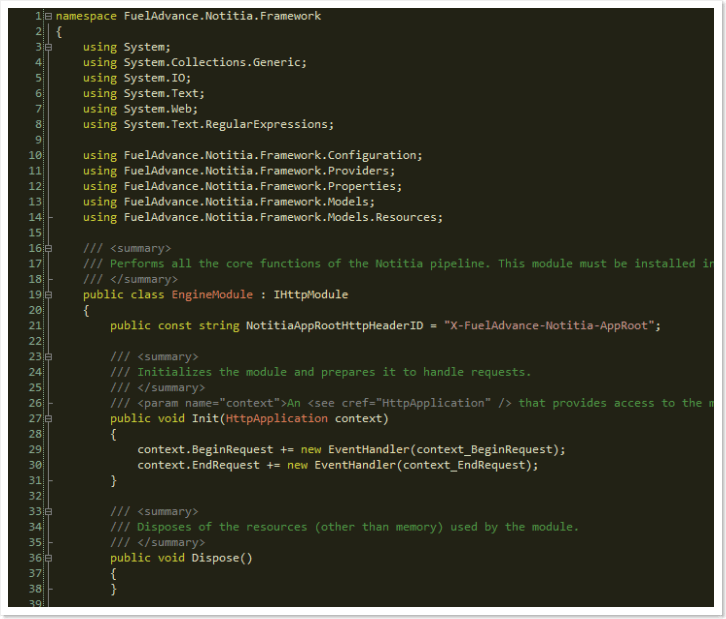Collapse the namespace block on line 1
Image resolution: width=726 pixels, height=619 pixels.
click(48, 17)
